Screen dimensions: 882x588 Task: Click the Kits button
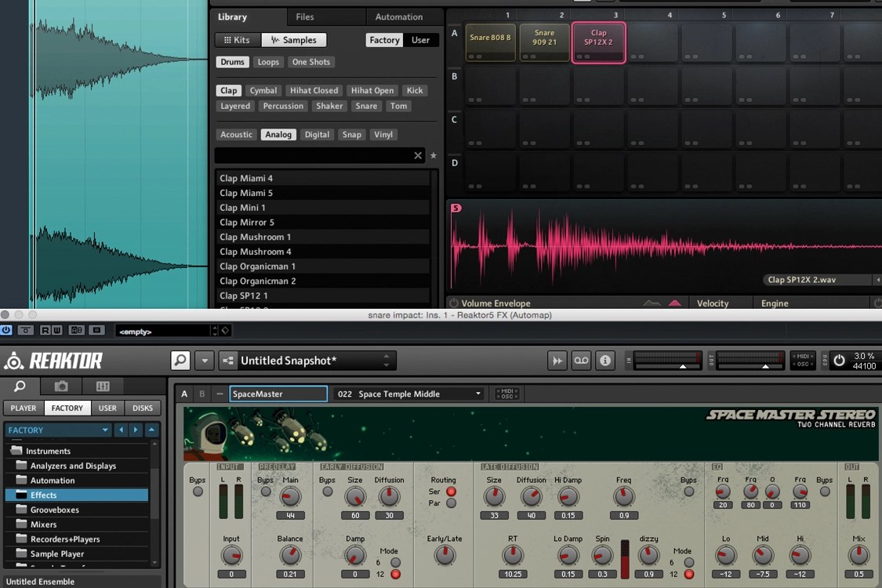pos(238,40)
